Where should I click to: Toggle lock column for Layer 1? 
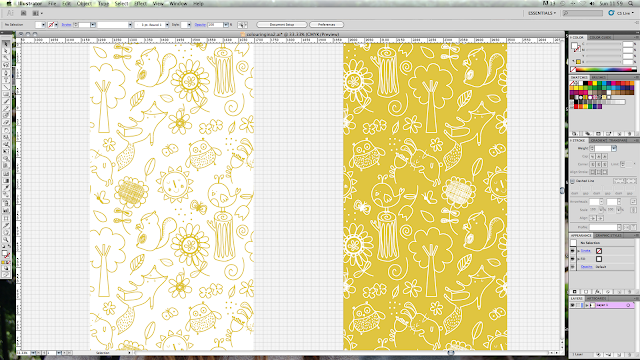click(x=578, y=305)
